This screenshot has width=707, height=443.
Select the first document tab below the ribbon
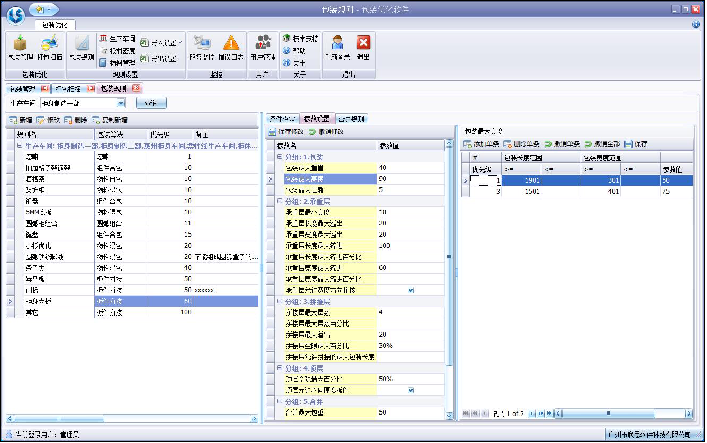pos(21,88)
